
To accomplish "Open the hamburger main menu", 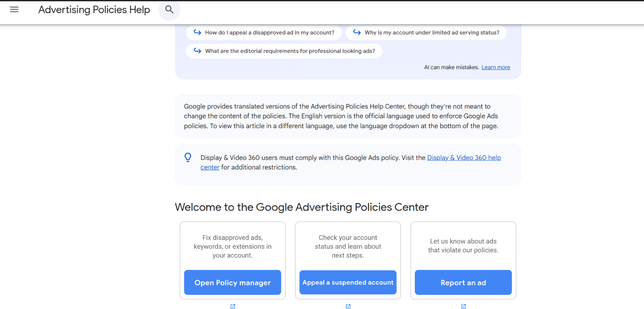I will point(14,9).
